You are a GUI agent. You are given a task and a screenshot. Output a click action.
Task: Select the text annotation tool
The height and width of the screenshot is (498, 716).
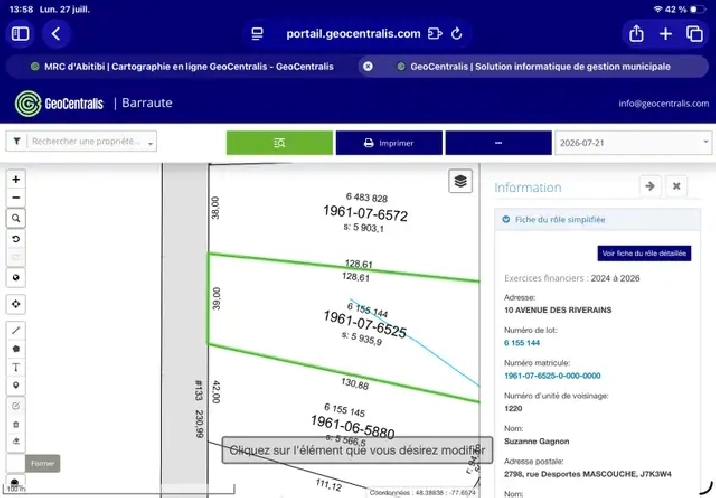coord(16,367)
